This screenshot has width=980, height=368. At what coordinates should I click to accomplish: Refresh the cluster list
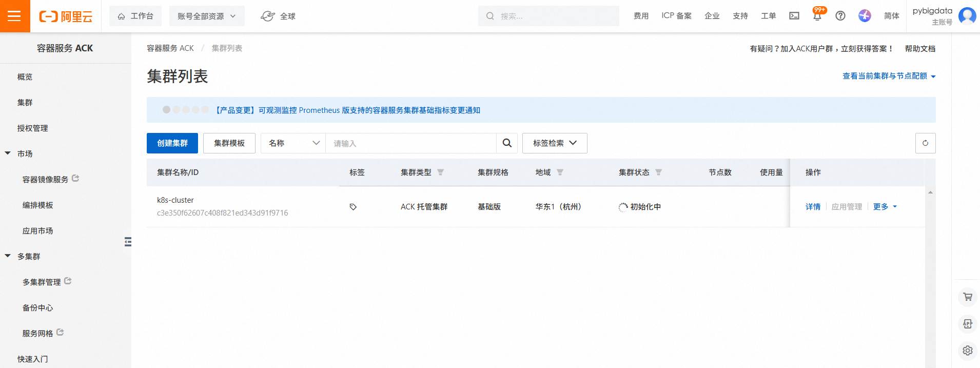[925, 143]
